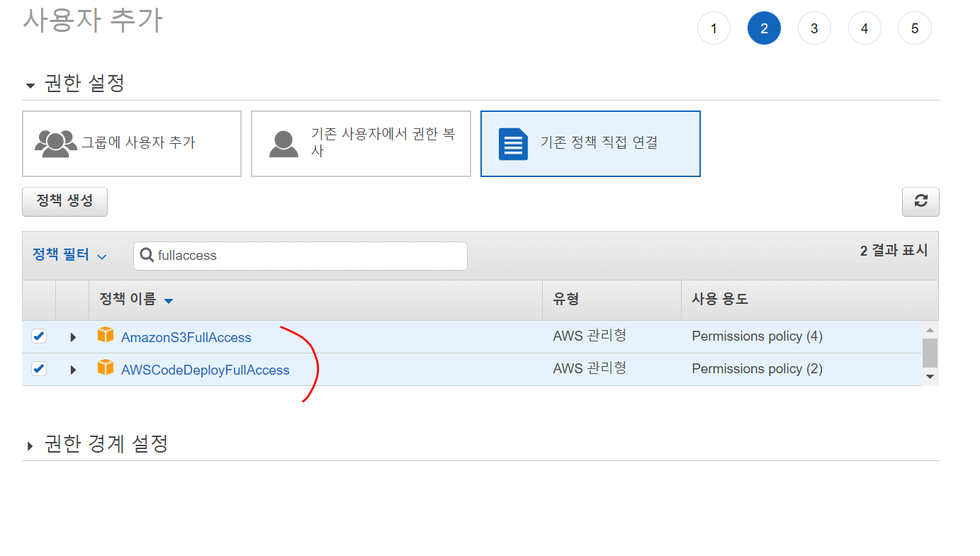The height and width of the screenshot is (556, 980).
Task: Go to wizard step 5
Action: 915,28
